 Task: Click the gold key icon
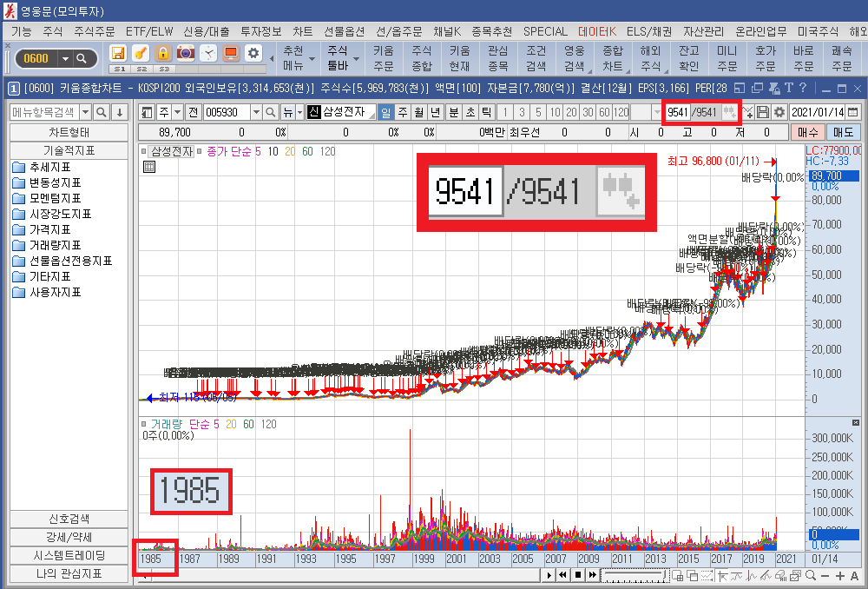tap(141, 53)
